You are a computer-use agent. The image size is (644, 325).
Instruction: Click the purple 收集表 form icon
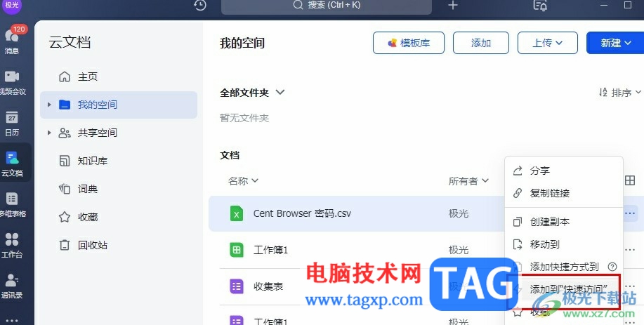(236, 286)
